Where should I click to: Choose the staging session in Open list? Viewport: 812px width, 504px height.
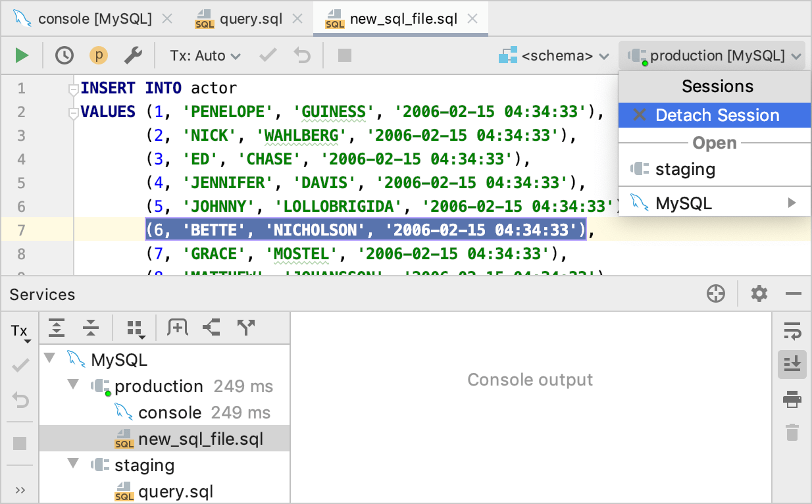684,169
